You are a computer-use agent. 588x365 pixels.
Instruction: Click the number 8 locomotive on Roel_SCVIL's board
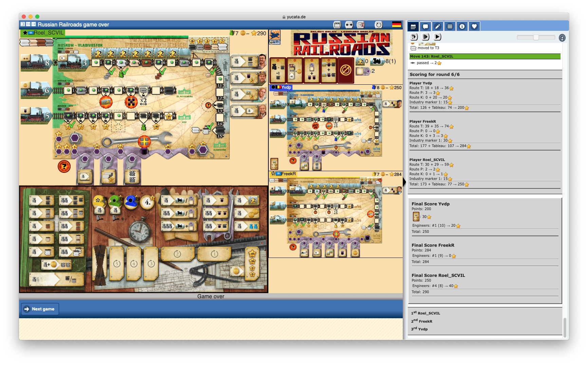point(36,63)
